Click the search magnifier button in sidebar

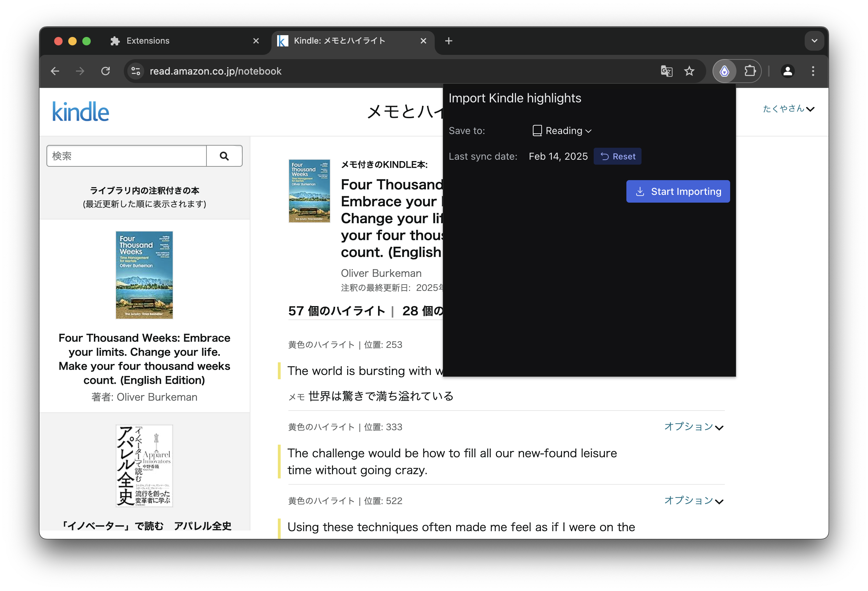[224, 156]
